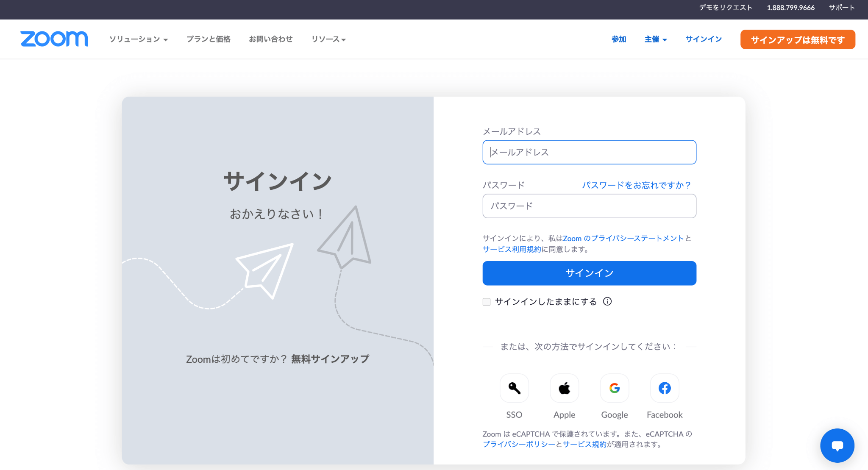Viewport: 868px width, 470px height.
Task: Open Zoom のプライバシーステートメント link
Action: click(x=623, y=238)
